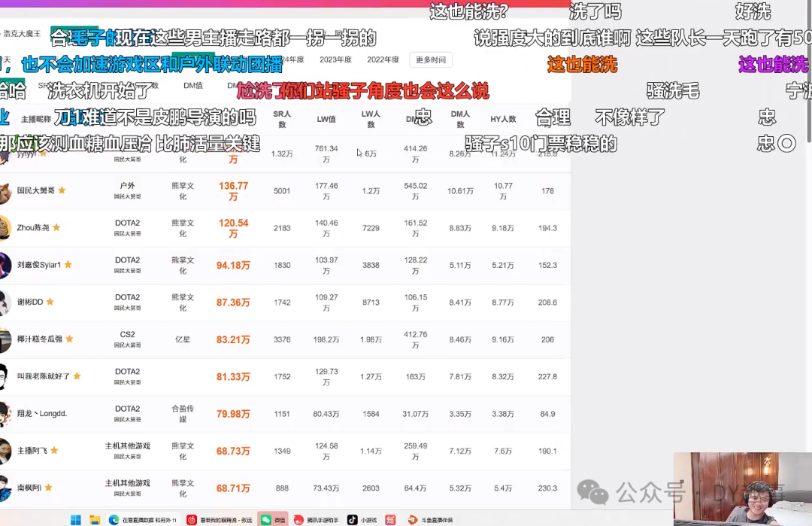The image size is (812, 526).
Task: Click the 136.77万 value for 国民大舅哥
Action: [234, 190]
